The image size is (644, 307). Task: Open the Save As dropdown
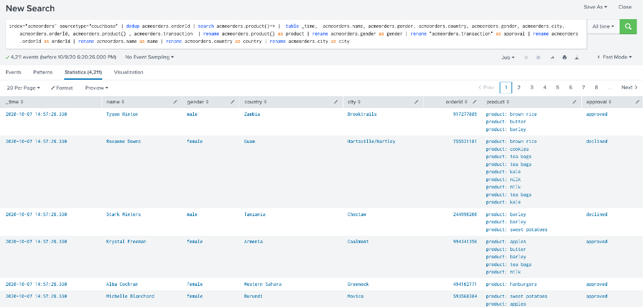595,7
